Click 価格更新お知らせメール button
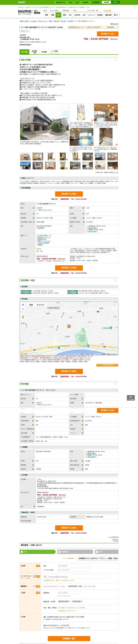The image size is (138, 644). click(x=76, y=27)
